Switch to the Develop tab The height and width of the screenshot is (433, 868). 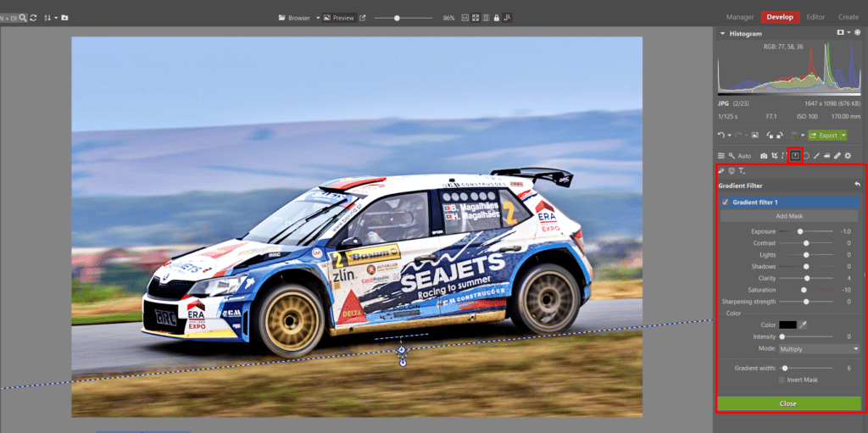780,17
